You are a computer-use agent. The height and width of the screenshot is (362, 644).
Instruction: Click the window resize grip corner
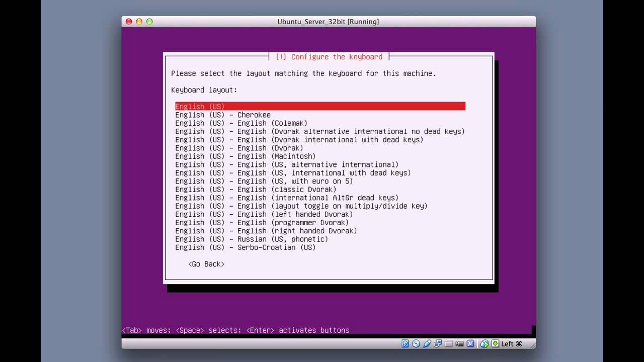click(532, 345)
